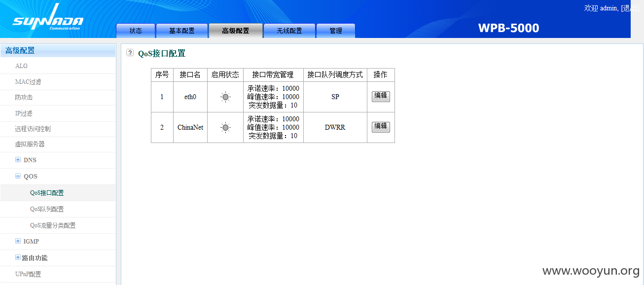This screenshot has width=644, height=285.
Task: Click the eth0 enable status light icon
Action: 225,97
